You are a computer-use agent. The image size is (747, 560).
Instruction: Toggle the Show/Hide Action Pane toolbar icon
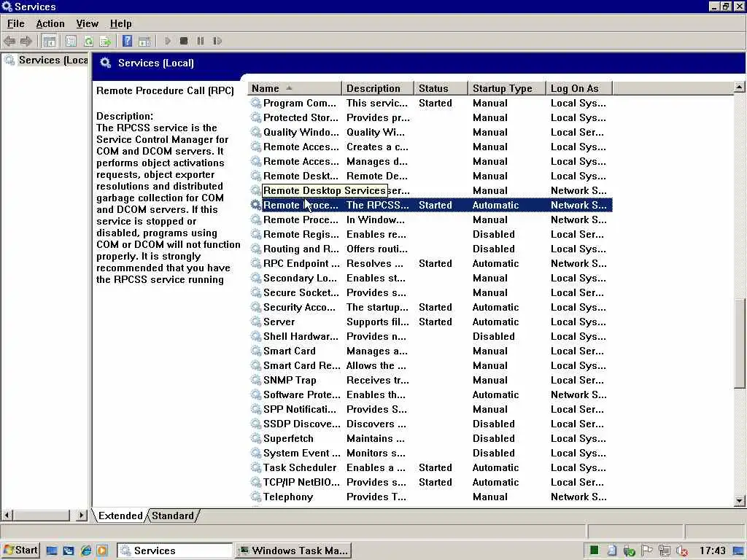144,42
